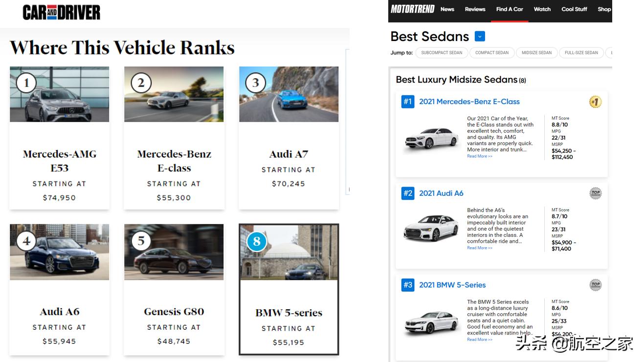
Task: Click the Top Ranked medal on Audi A6 listing
Action: click(x=595, y=193)
